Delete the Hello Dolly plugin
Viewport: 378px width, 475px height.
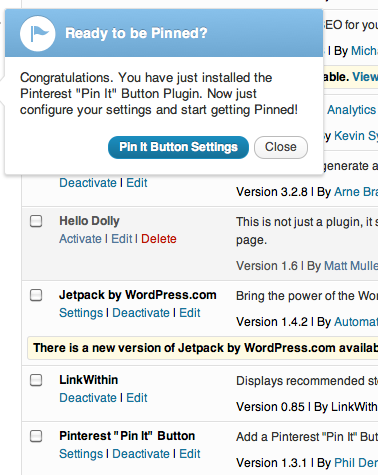point(159,239)
